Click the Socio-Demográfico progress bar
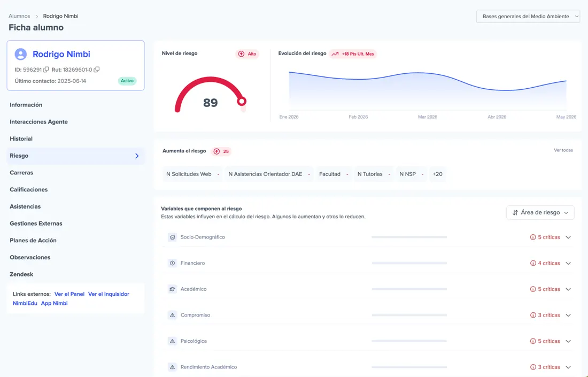The height and width of the screenshot is (377, 588). tap(409, 237)
